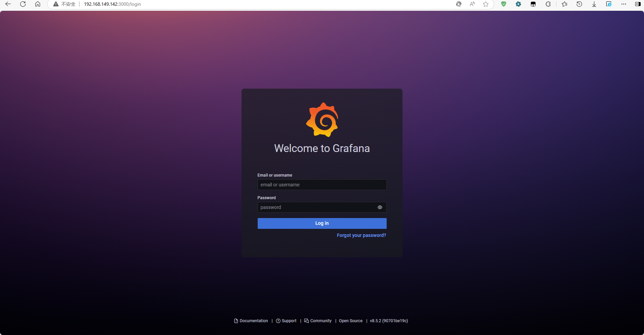The image size is (644, 335).
Task: Click the Log in button
Action: pyautogui.click(x=322, y=223)
